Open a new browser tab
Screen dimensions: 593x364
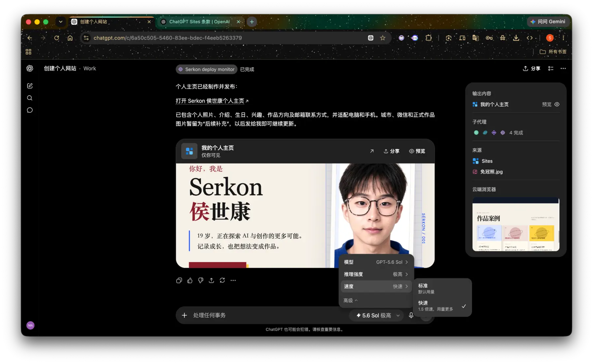tap(252, 22)
